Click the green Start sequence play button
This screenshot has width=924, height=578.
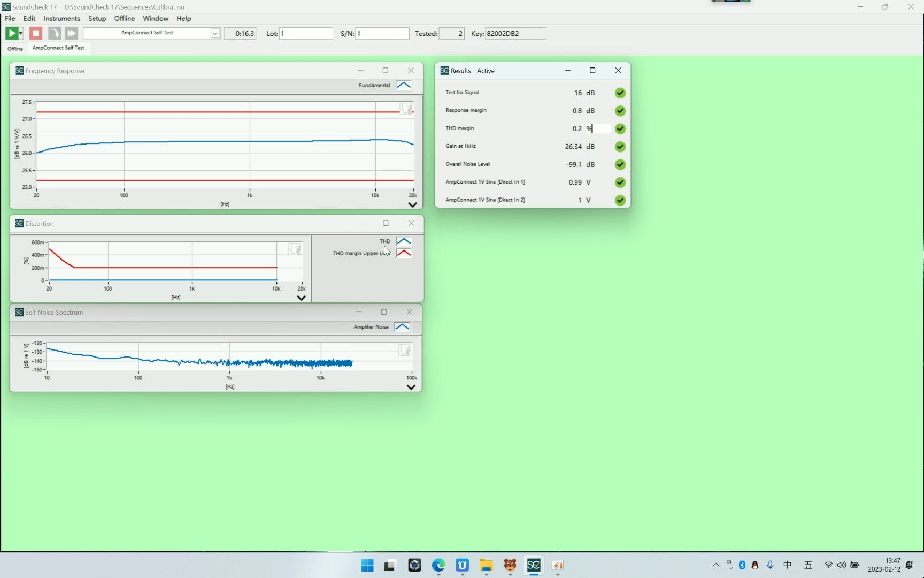pyautogui.click(x=11, y=33)
